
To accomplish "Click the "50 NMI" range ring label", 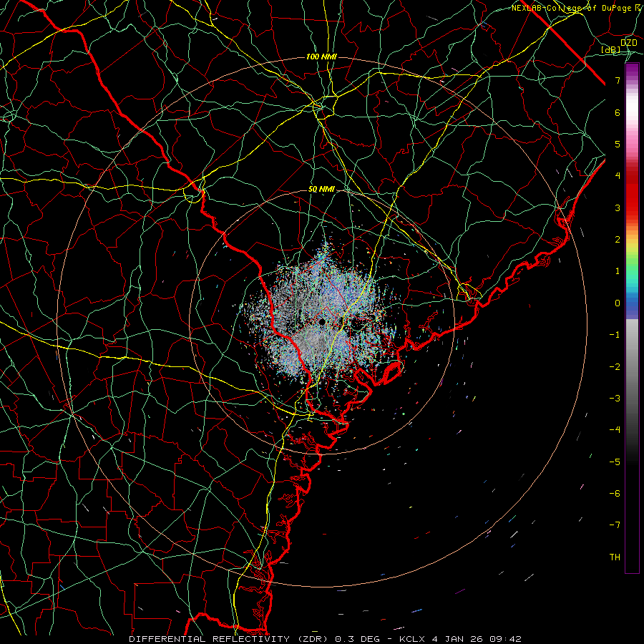I will click(321, 189).
